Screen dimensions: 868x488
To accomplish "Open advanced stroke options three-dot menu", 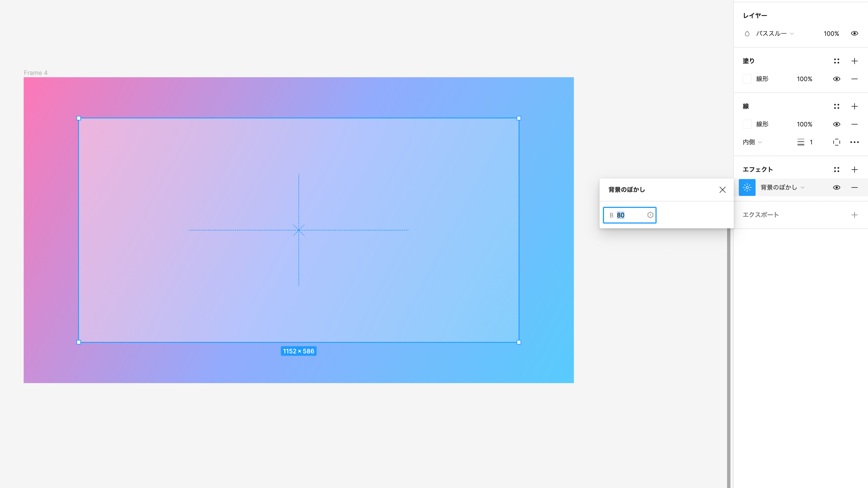I will (854, 142).
